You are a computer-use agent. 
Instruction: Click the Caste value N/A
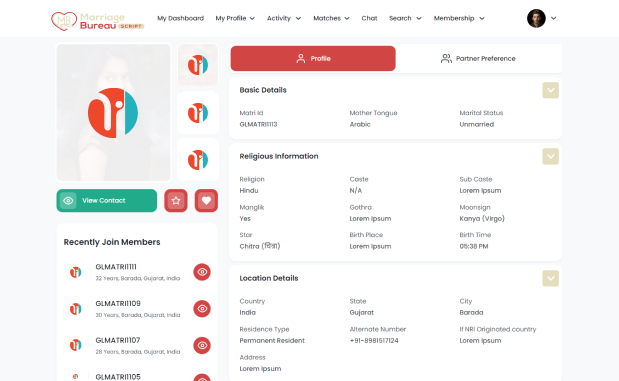coord(356,191)
